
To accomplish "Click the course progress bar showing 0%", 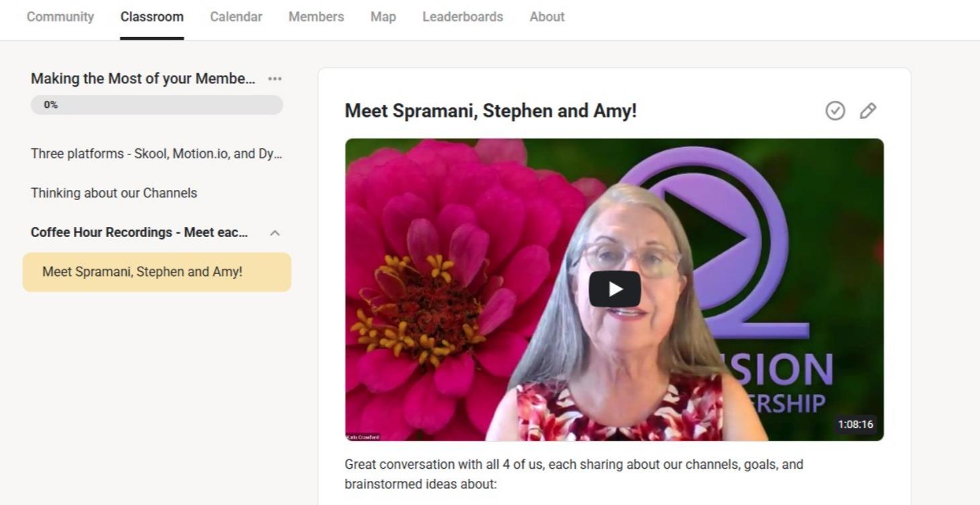I will (x=156, y=104).
